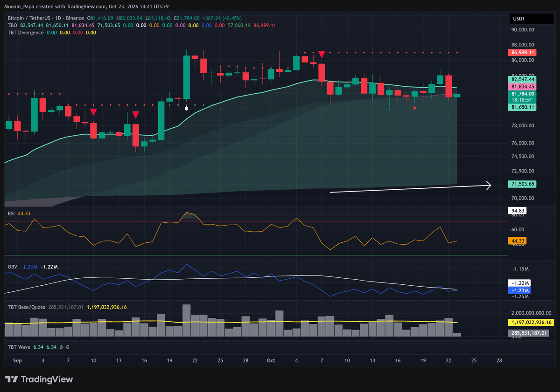
Task: Click the blue -1.23M label on the OBV scale
Action: click(x=519, y=290)
